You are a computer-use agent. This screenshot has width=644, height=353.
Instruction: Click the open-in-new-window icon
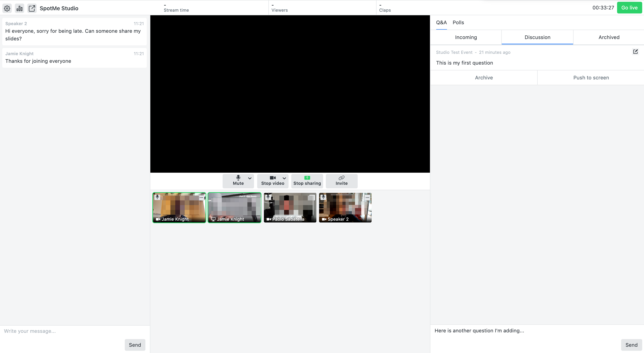coord(32,8)
